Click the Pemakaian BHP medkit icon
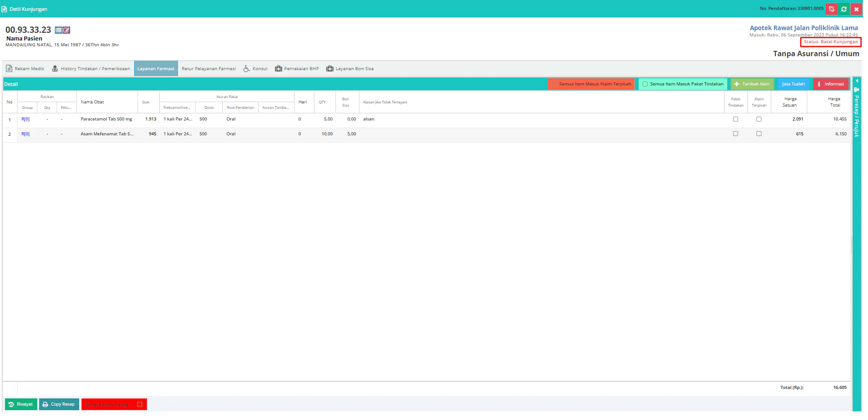The image size is (868, 420). [278, 69]
